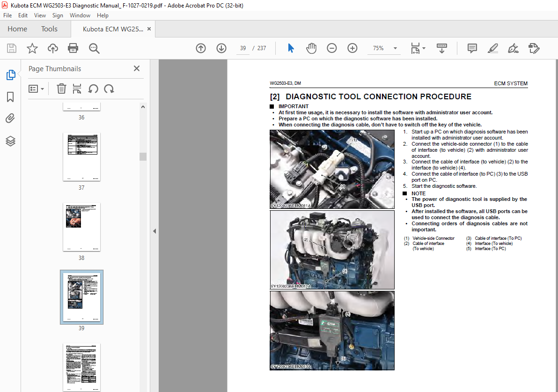Click the bottom ECOM interface photo
The height and width of the screenshot is (392, 558).
[x=332, y=330]
